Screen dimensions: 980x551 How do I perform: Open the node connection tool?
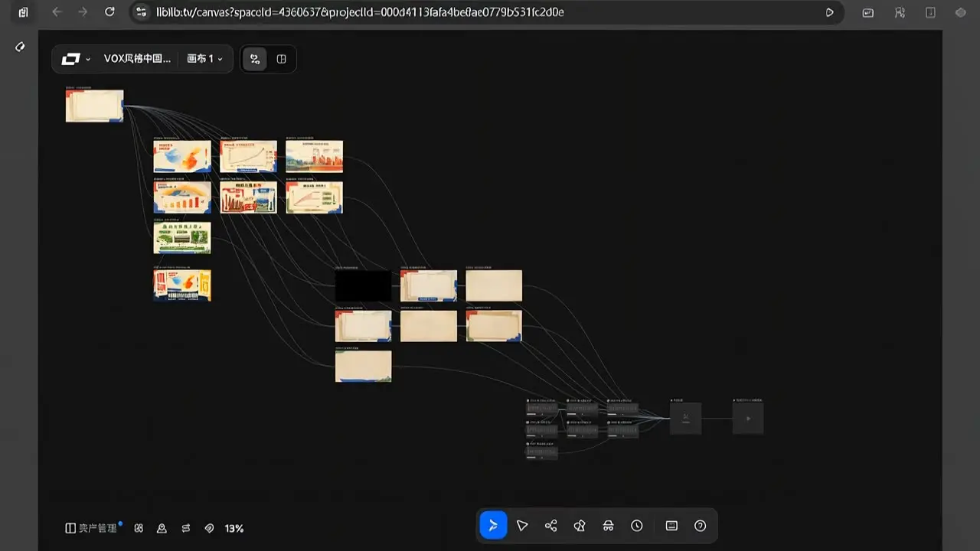550,526
